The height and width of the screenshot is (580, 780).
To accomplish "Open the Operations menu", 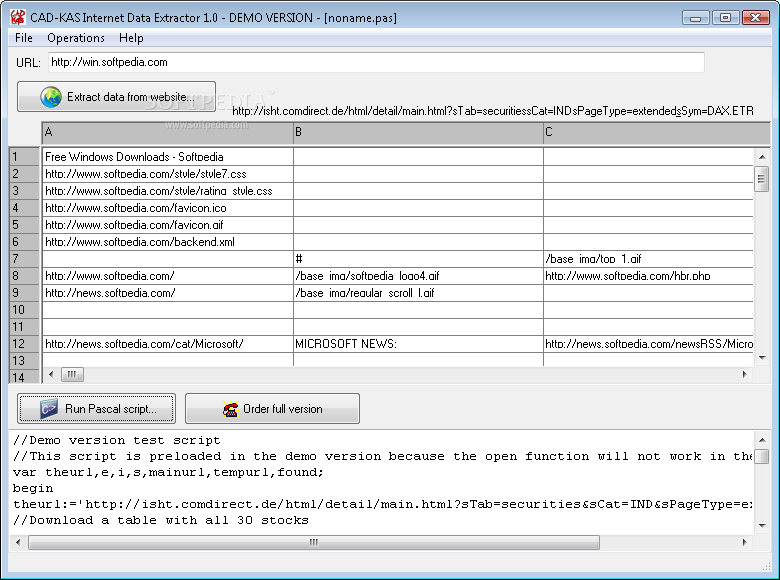I will (76, 38).
